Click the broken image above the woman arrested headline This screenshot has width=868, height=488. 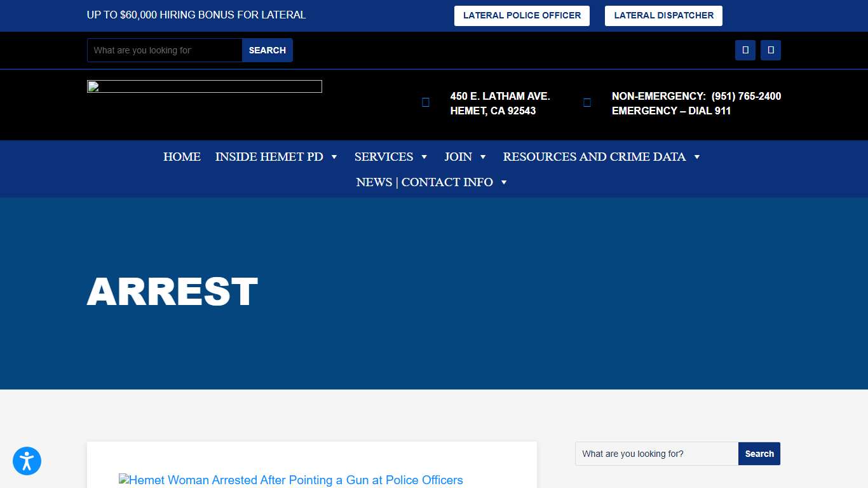pyautogui.click(x=123, y=480)
